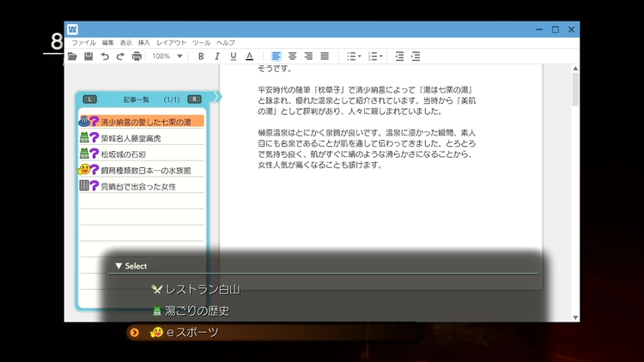Screen dimensions: 644x362
Task: Open the bulleted list dropdown
Action: click(354, 57)
